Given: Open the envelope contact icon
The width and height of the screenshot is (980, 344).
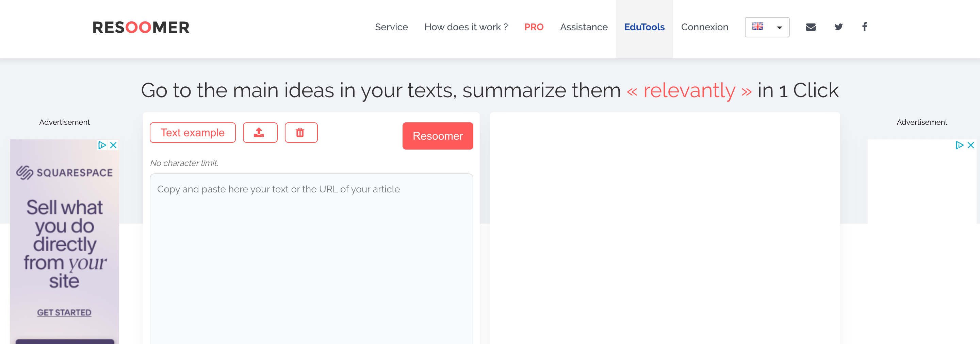Looking at the screenshot, I should click(x=810, y=27).
